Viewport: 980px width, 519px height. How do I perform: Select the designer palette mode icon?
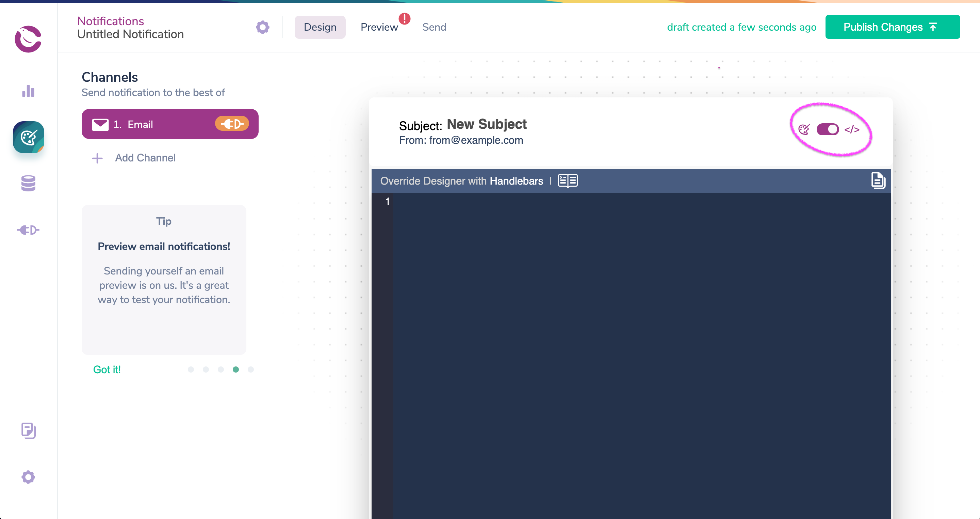804,129
